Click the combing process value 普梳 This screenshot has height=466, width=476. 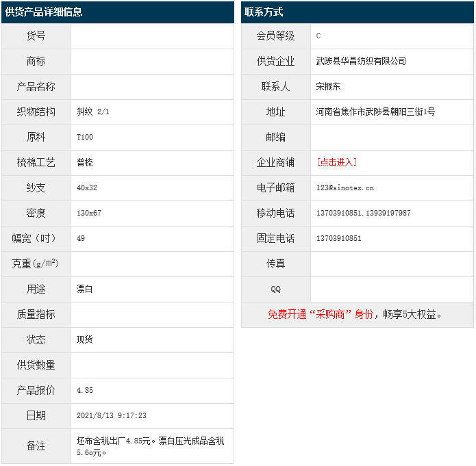coord(85,162)
